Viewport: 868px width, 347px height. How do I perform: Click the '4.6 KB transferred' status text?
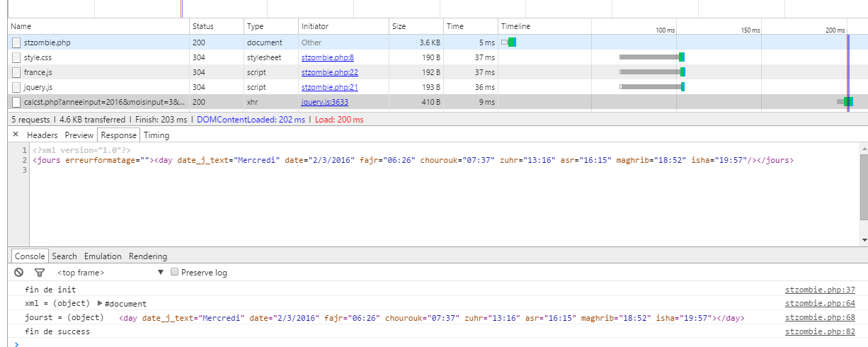tap(92, 120)
